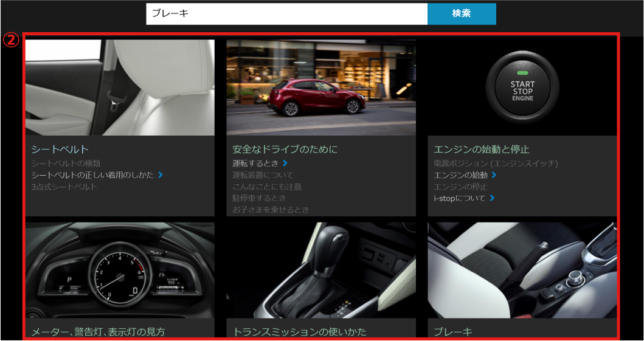This screenshot has width=644, height=341.
Task: Open the i-stopについて link
Action: 460,198
